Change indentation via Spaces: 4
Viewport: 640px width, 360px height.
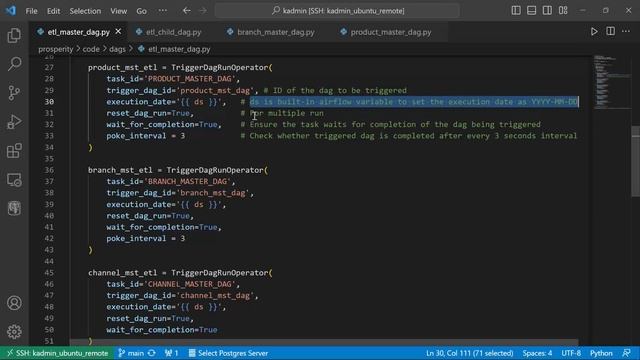pyautogui.click(x=537, y=353)
